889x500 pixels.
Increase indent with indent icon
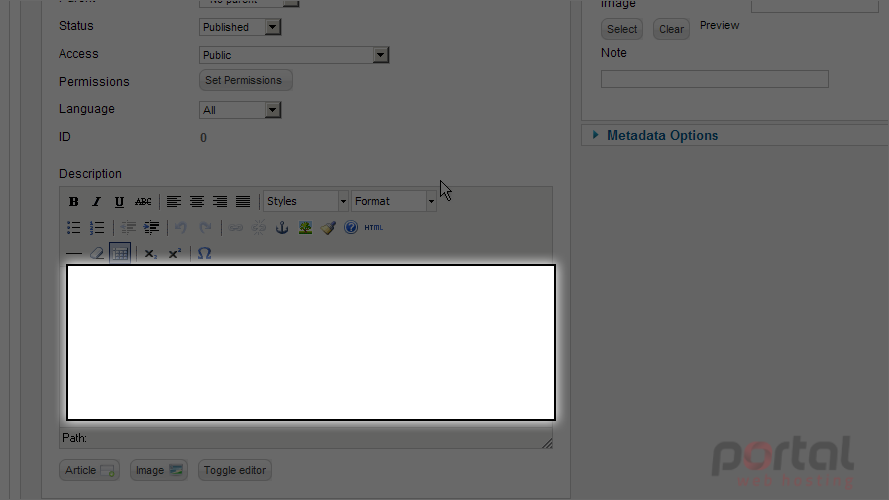(x=151, y=227)
